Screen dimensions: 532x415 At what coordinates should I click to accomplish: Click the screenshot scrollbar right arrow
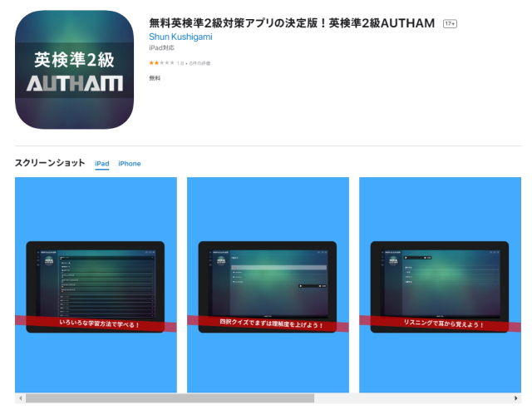(515, 398)
